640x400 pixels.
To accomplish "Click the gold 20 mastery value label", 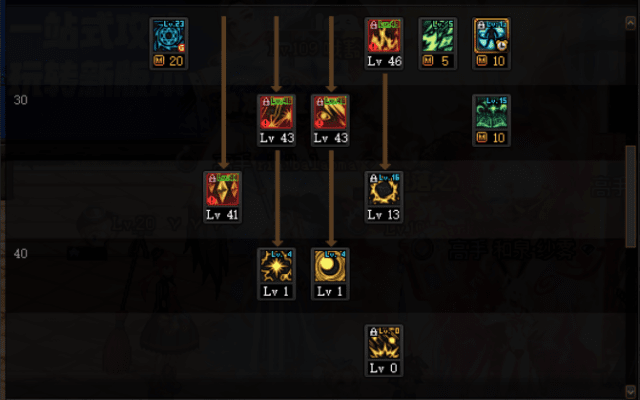I will point(176,61).
